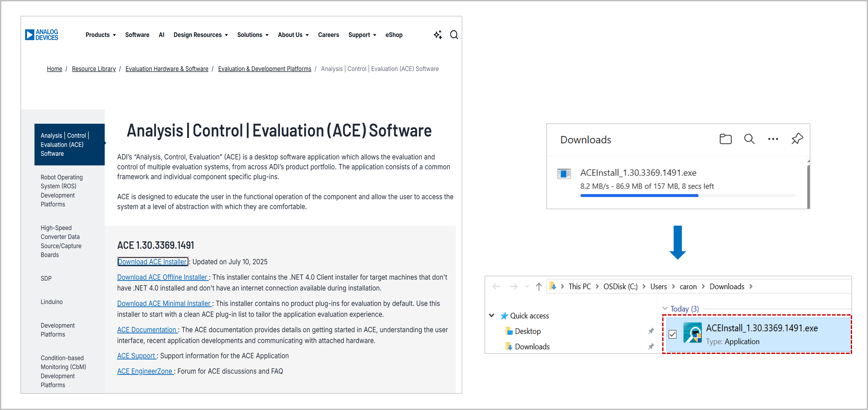Image resolution: width=868 pixels, height=410 pixels.
Task: Open the eShop menu item
Action: [393, 35]
